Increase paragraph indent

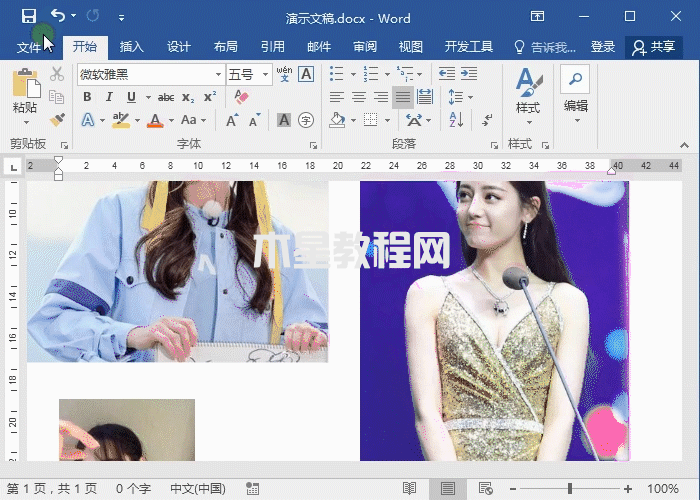(x=469, y=74)
